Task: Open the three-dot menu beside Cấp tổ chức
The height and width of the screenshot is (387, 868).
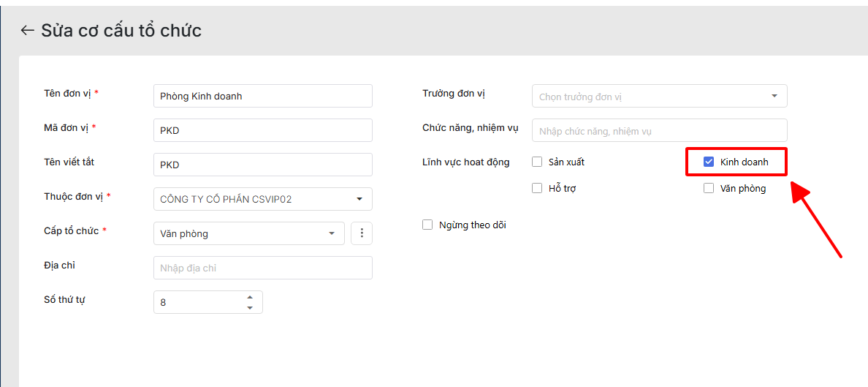Action: [362, 233]
